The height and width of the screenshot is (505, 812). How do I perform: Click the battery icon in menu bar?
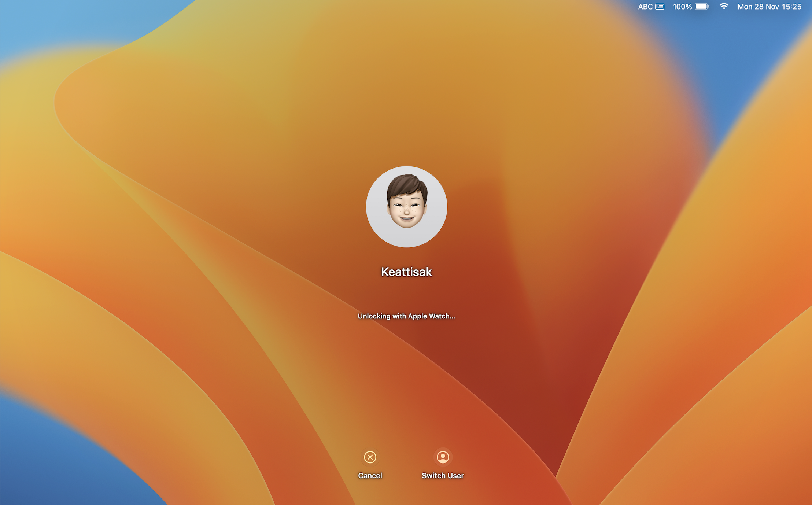(x=702, y=7)
